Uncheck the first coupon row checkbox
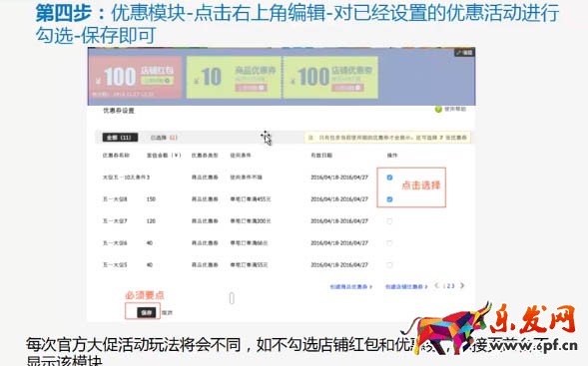Screen dimensions: 588x366 click(x=389, y=178)
